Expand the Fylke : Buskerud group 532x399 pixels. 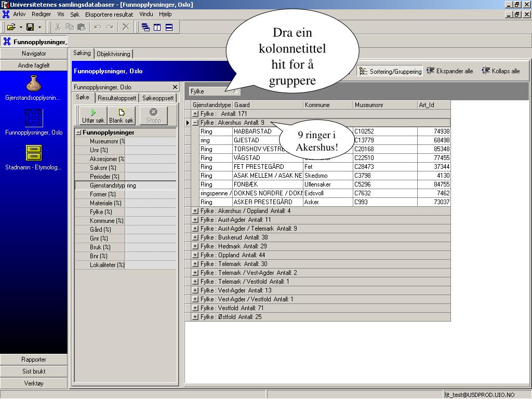pyautogui.click(x=195, y=237)
